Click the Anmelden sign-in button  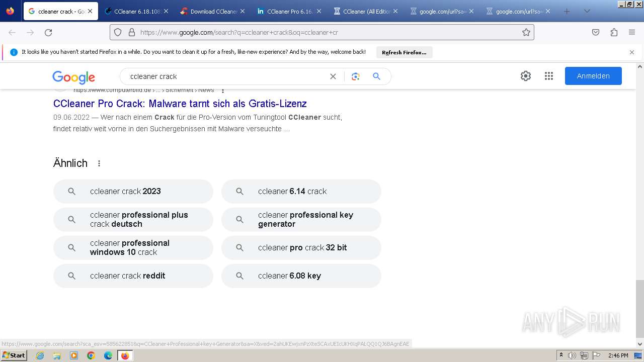point(593,76)
